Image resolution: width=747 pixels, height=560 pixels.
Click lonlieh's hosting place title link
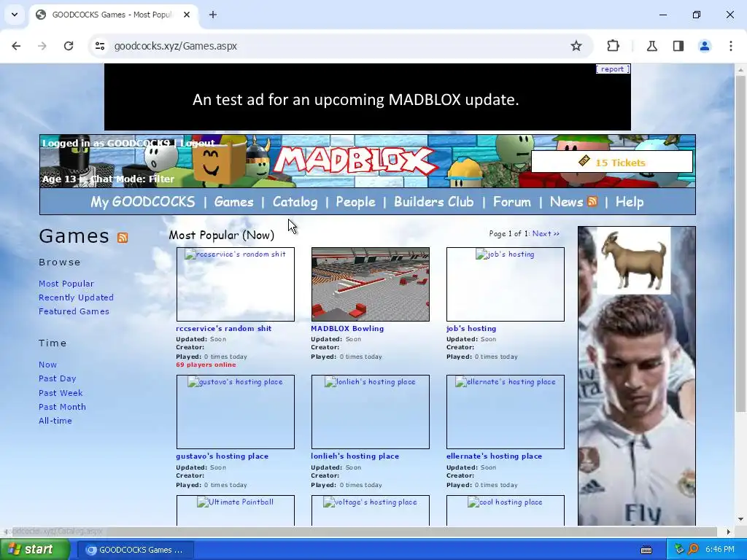click(355, 456)
